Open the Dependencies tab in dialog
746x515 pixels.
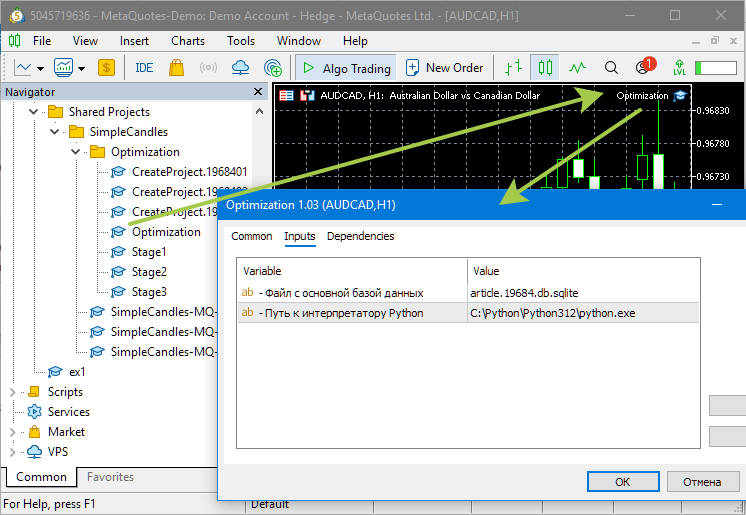361,236
